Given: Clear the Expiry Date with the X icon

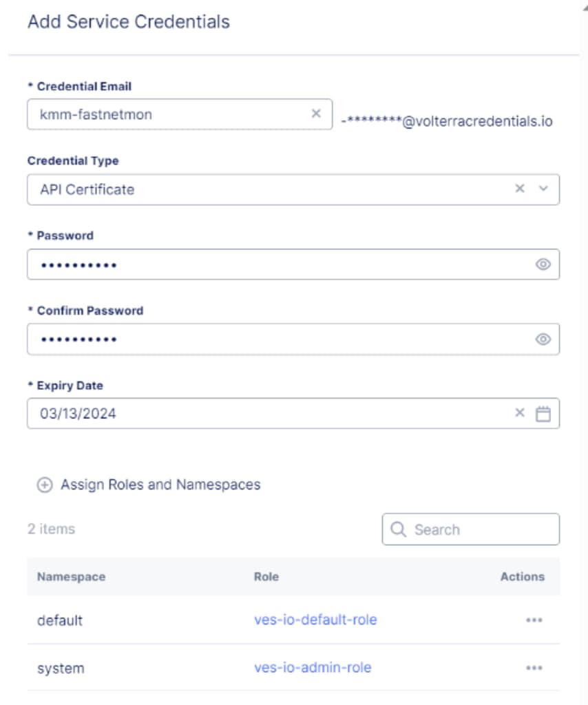Looking at the screenshot, I should [520, 413].
